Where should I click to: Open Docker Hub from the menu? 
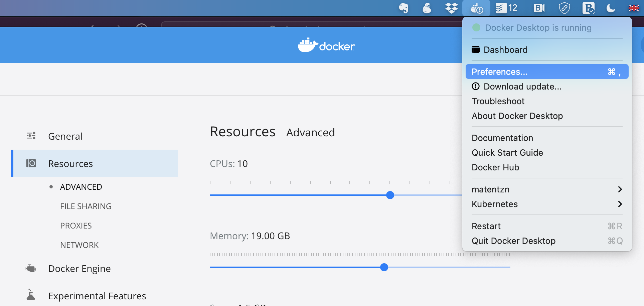(x=547, y=167)
